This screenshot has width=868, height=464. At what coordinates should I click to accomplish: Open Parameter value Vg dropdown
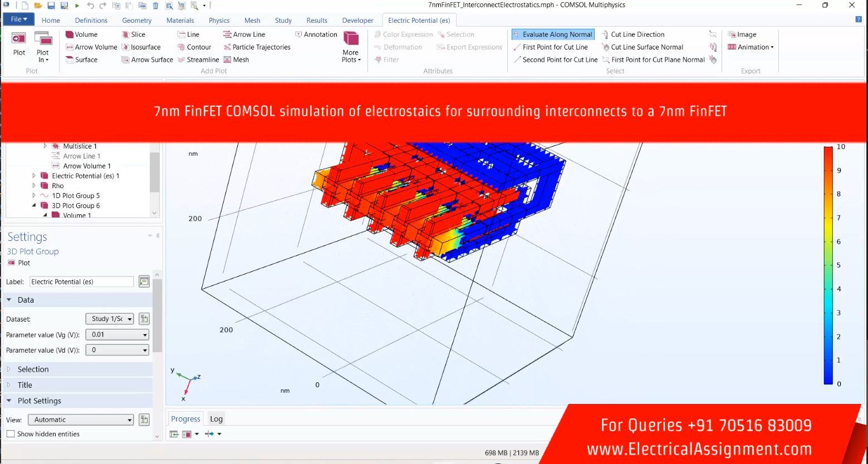point(117,334)
